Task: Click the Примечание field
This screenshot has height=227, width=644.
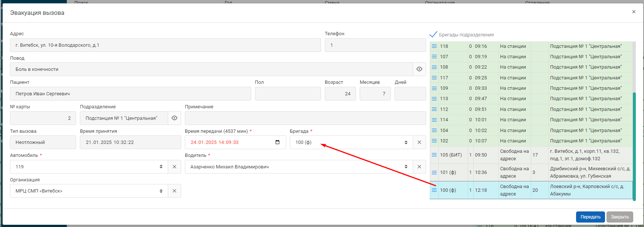Action: [x=305, y=118]
